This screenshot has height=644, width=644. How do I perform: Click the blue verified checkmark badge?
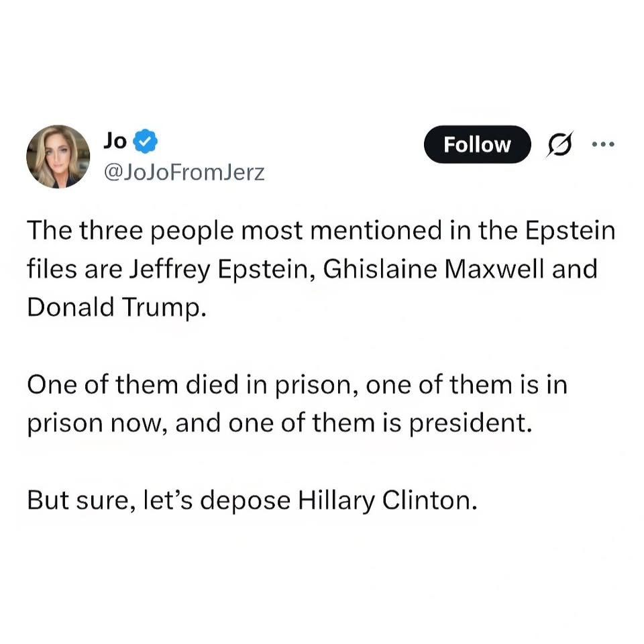pyautogui.click(x=147, y=142)
